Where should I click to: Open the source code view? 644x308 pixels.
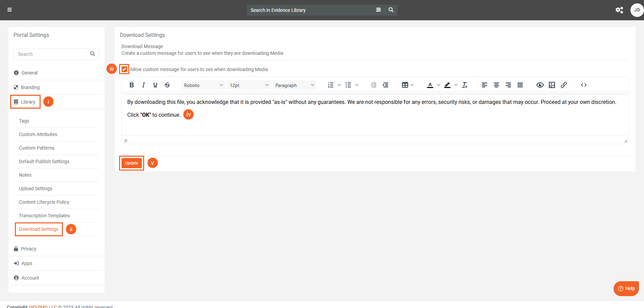(584, 85)
